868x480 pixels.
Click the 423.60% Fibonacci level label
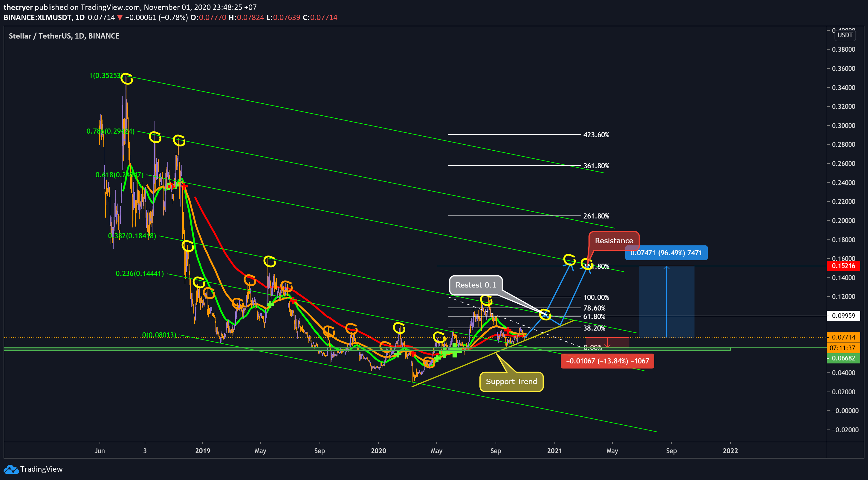(x=596, y=135)
